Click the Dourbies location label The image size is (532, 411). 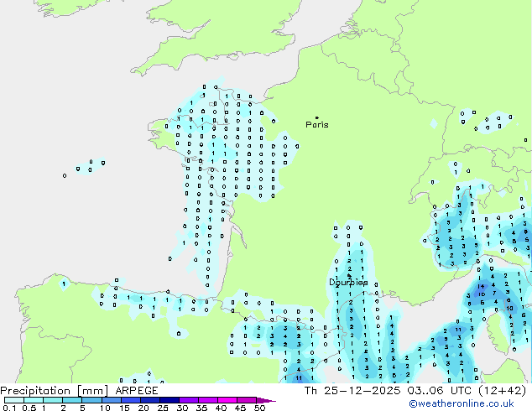click(348, 282)
